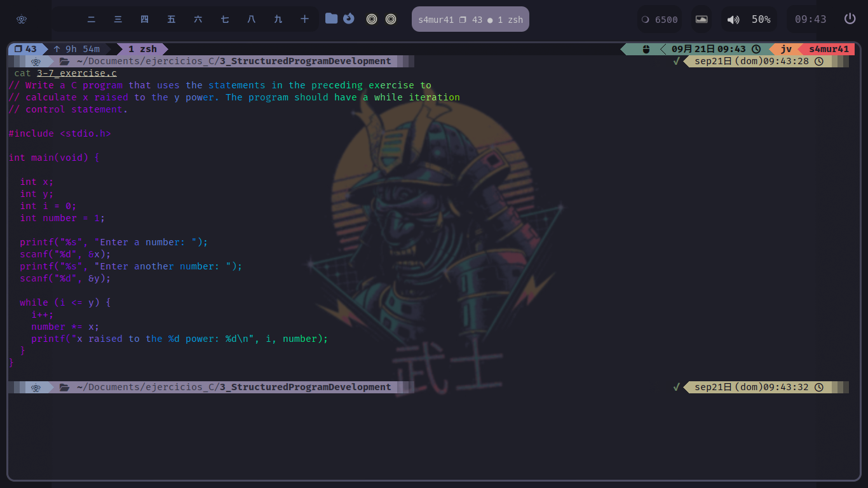Click the night light 6500 temperature indicator
Image resolution: width=868 pixels, height=488 pixels.
click(x=660, y=20)
